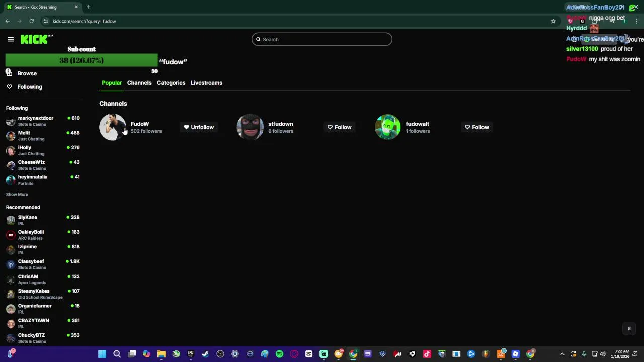Open TikTok from the taskbar

[x=427, y=354]
